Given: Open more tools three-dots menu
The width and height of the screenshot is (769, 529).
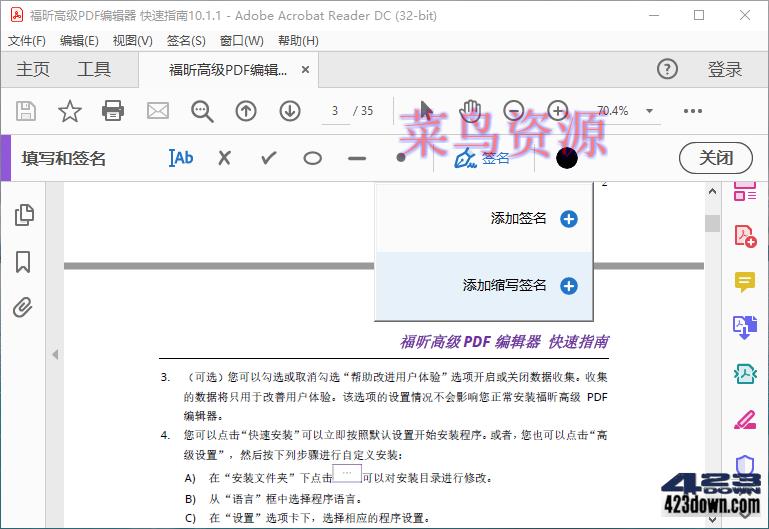Looking at the screenshot, I should (692, 111).
